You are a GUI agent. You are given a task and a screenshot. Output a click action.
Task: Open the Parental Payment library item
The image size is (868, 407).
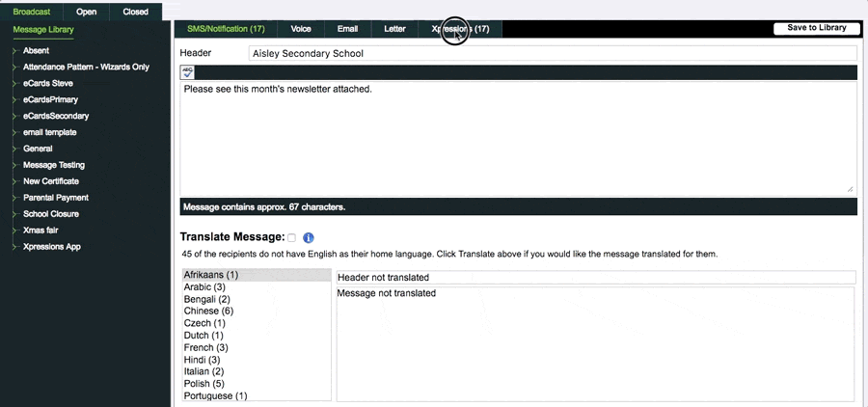pos(56,198)
